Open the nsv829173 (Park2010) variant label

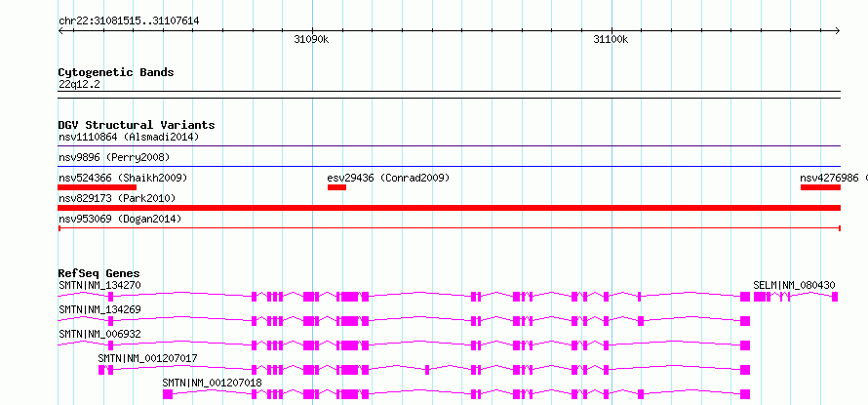click(x=117, y=198)
